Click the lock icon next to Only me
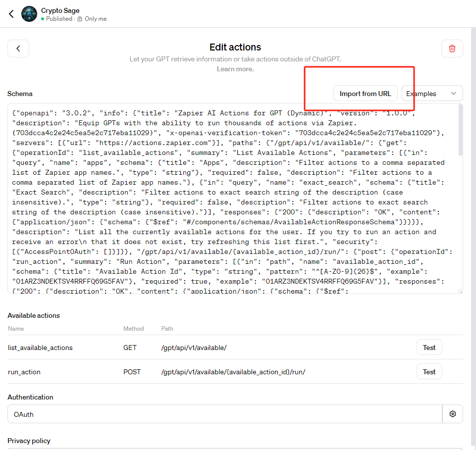Viewport: 476px width, 450px height. (80, 19)
